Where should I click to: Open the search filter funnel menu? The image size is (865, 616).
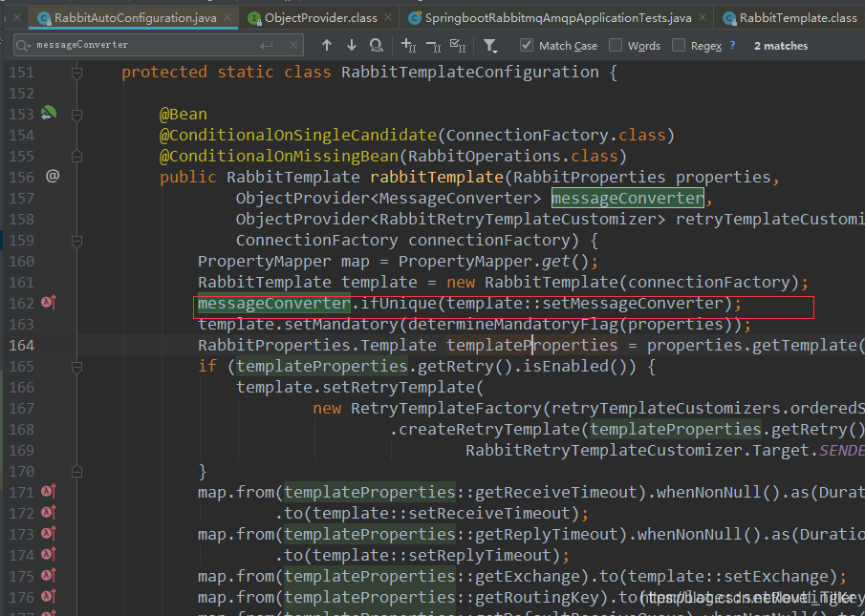click(x=490, y=46)
